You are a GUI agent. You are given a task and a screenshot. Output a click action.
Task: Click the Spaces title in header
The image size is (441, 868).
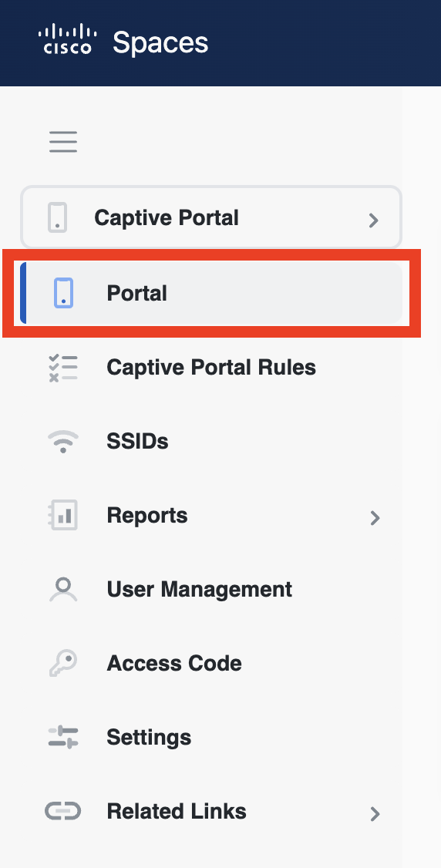pyautogui.click(x=160, y=42)
